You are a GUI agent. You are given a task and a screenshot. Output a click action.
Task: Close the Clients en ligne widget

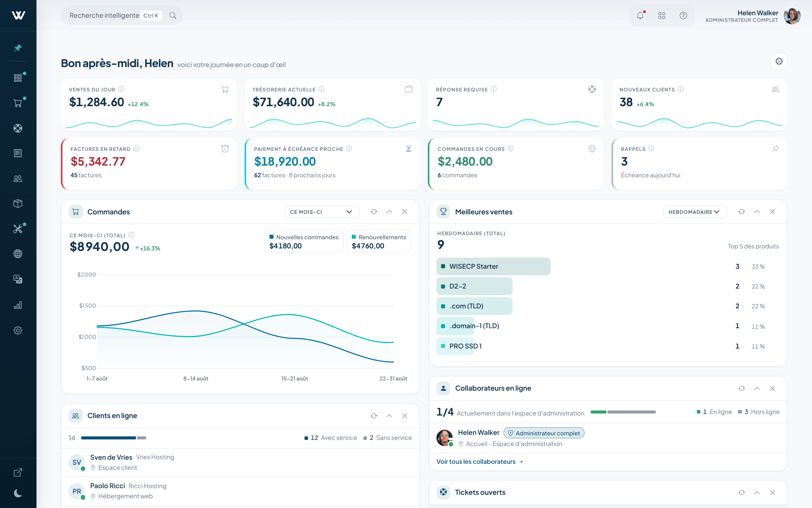point(405,416)
